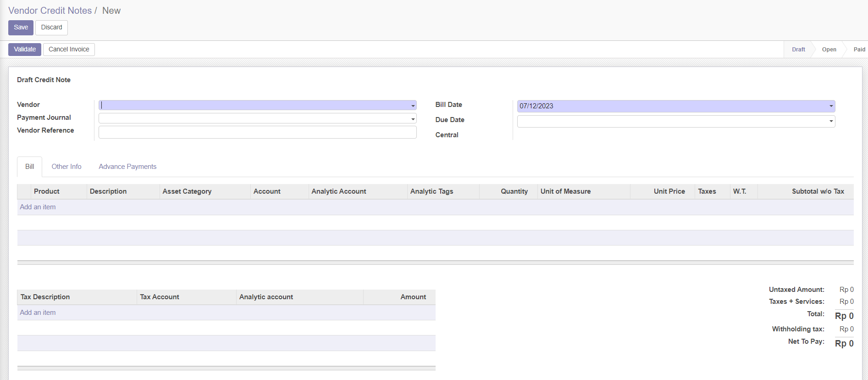The height and width of the screenshot is (380, 868).
Task: Select the Open status stage
Action: click(829, 50)
